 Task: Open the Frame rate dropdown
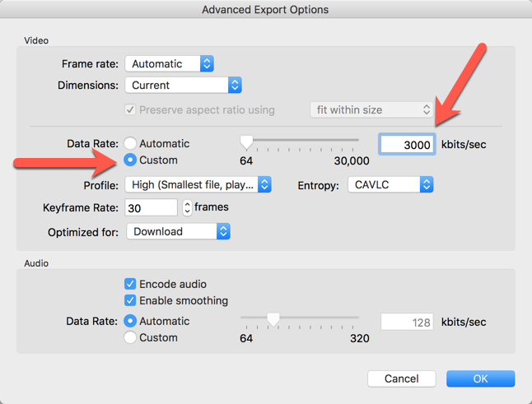169,63
